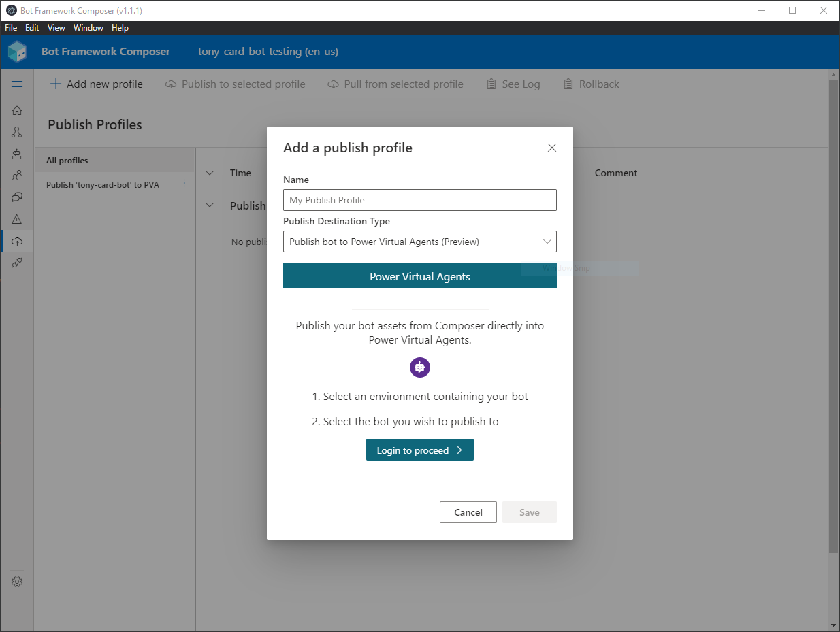Click the Time column header
840x632 pixels.
[x=240, y=173]
